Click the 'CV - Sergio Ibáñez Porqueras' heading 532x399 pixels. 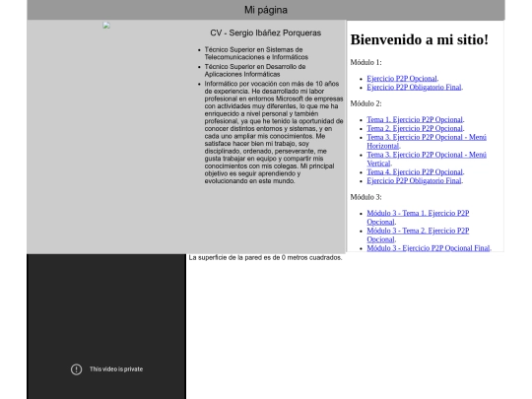[x=266, y=33]
